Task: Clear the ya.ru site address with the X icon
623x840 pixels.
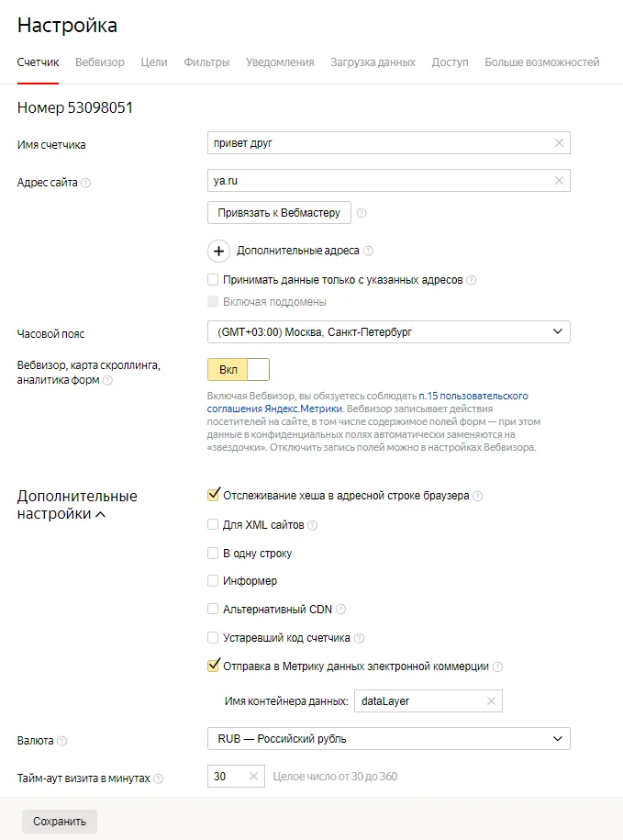Action: tap(559, 181)
